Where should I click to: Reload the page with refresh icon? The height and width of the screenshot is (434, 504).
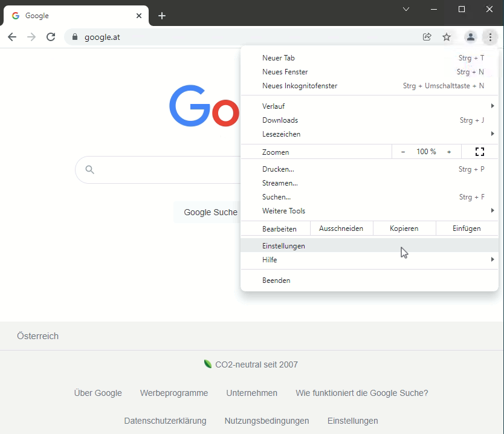(x=51, y=37)
